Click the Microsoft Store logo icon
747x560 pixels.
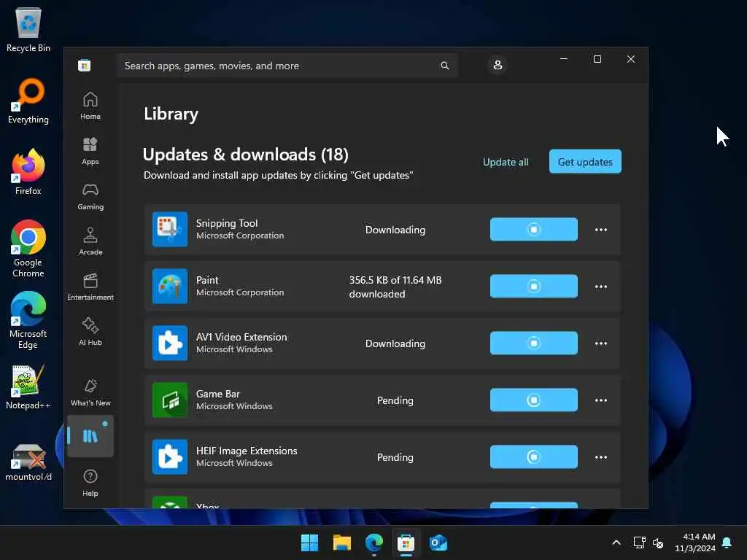(85, 65)
